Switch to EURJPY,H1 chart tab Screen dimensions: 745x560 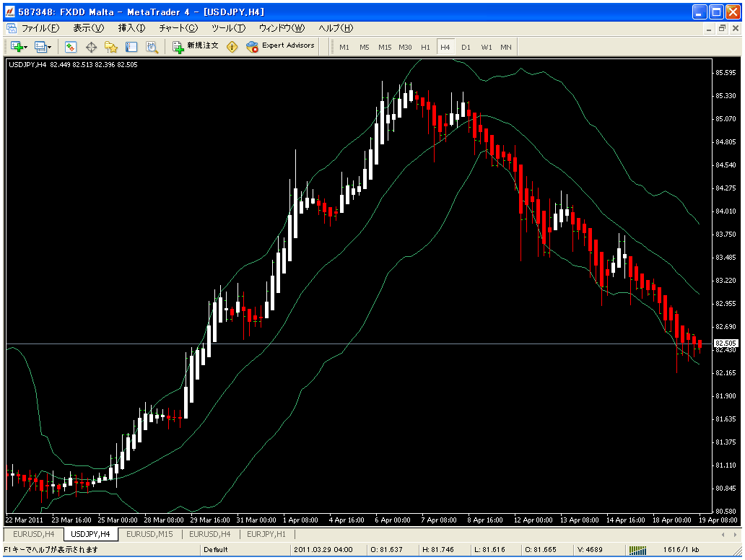(266, 534)
